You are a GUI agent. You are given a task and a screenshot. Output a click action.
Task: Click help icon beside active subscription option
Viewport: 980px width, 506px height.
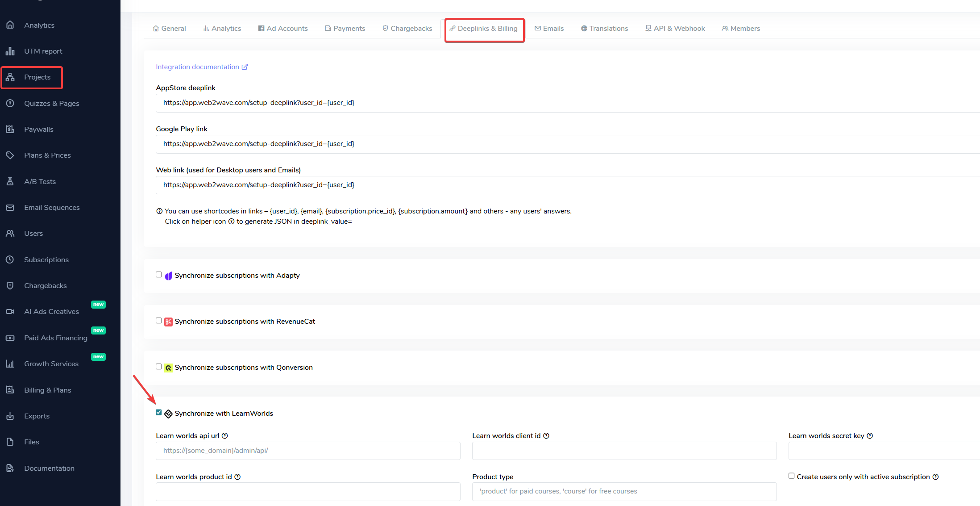[x=935, y=477]
